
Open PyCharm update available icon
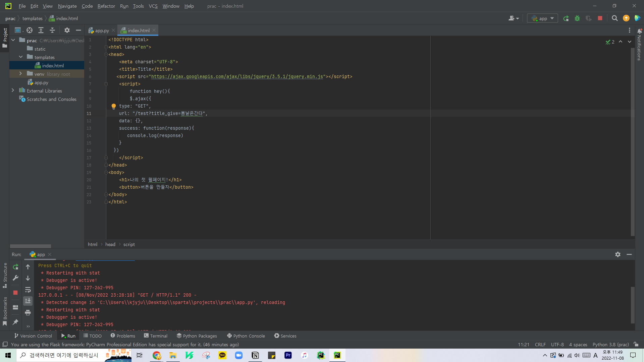(626, 18)
